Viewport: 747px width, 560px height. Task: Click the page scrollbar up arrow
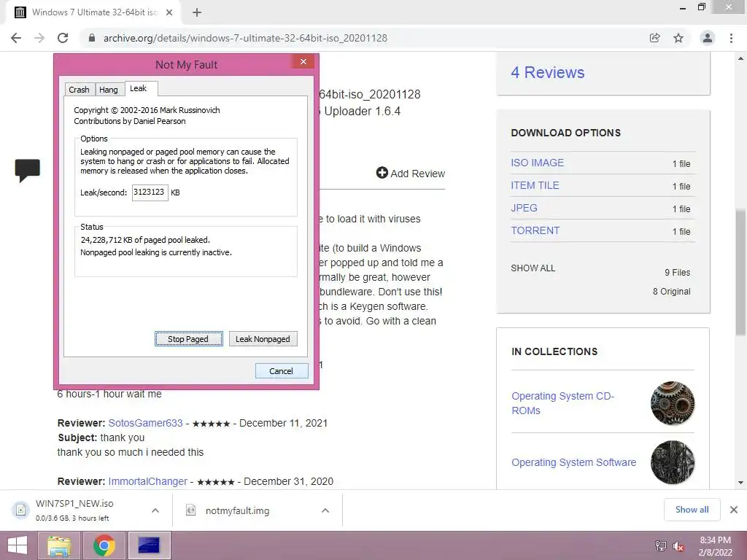coord(740,58)
